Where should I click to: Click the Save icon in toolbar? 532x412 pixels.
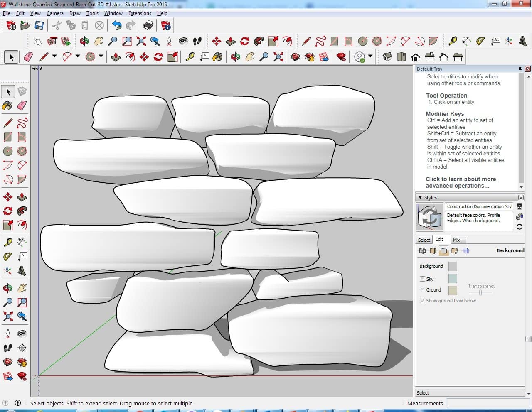39,26
